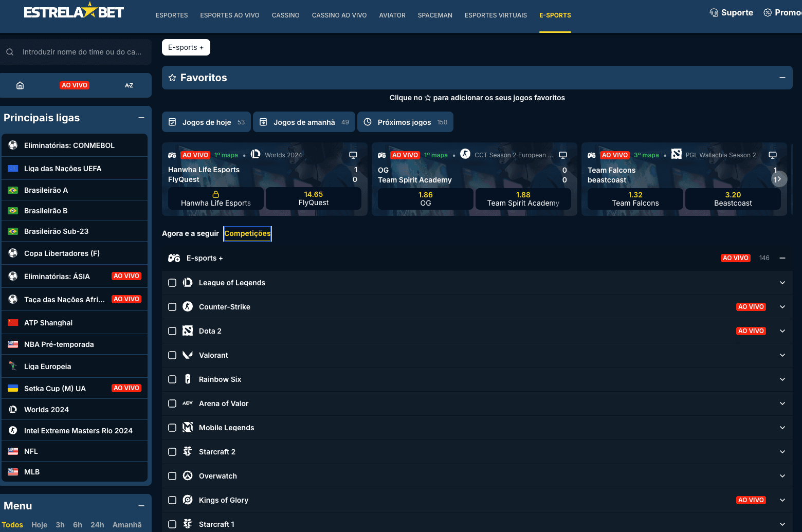Open live stream icon for OG match
Screen dimensions: 802x532
pyautogui.click(x=563, y=155)
